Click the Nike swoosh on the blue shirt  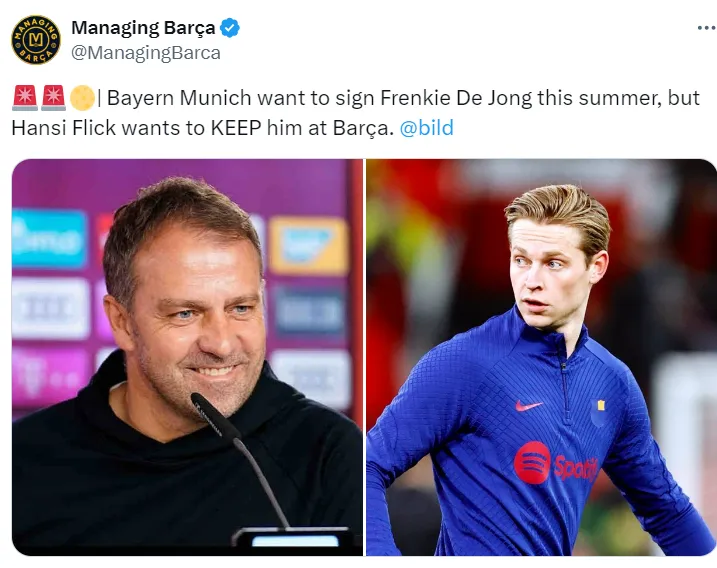tap(529, 406)
